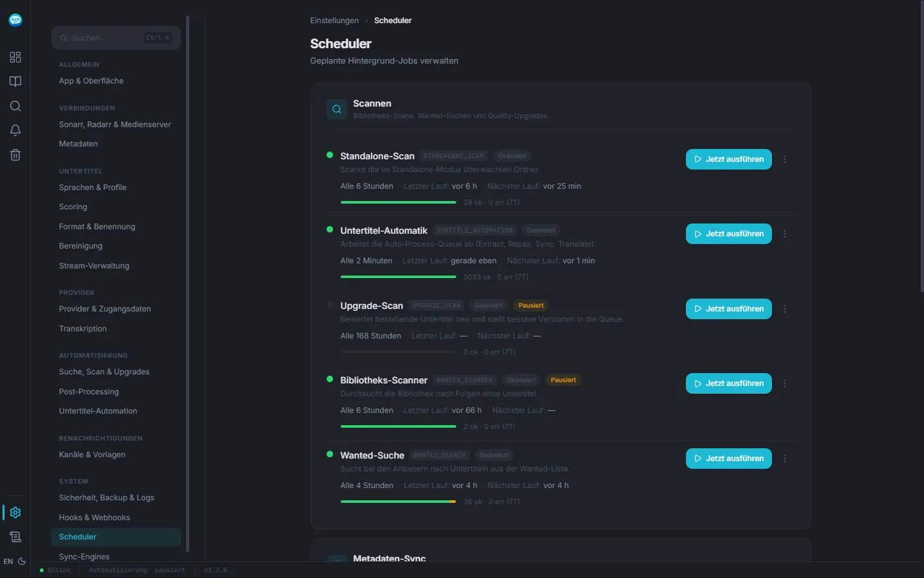The height and width of the screenshot is (578, 924).
Task: Open Format & Benennung settings
Action: [116, 227]
